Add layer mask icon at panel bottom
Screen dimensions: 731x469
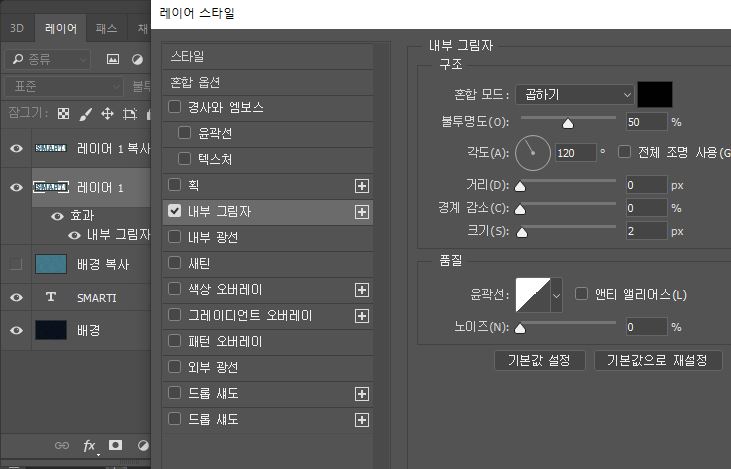tap(116, 445)
